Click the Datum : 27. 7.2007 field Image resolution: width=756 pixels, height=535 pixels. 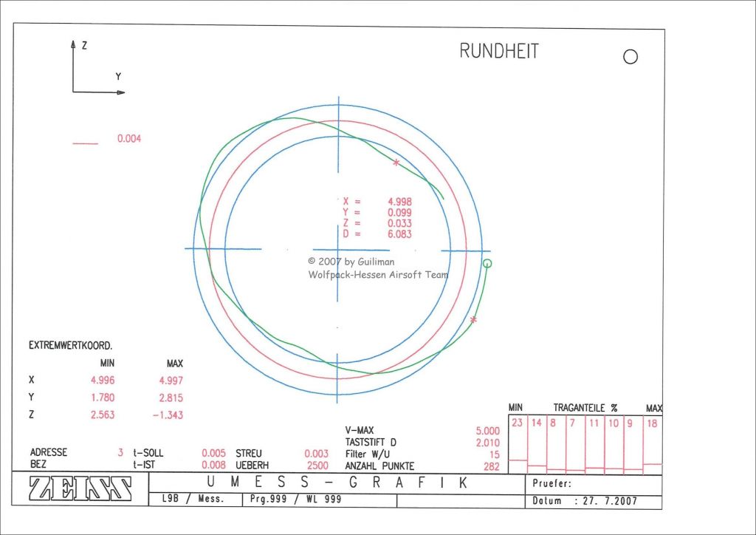point(594,501)
